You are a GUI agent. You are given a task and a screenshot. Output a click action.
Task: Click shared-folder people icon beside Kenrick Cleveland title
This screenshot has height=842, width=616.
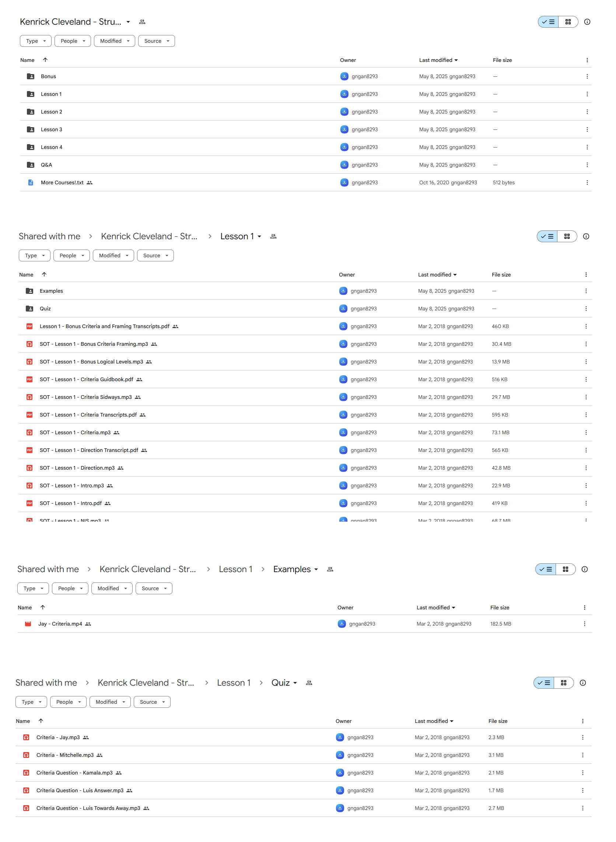tap(142, 22)
